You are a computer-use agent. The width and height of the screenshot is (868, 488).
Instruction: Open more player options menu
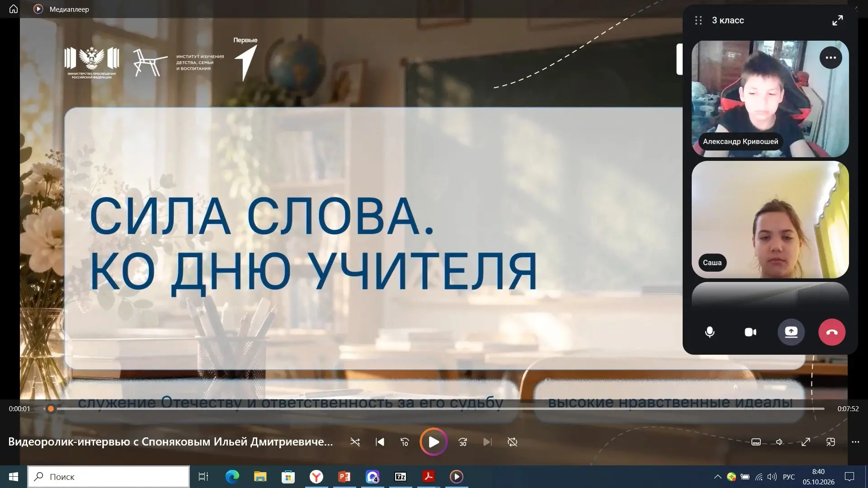[855, 442]
